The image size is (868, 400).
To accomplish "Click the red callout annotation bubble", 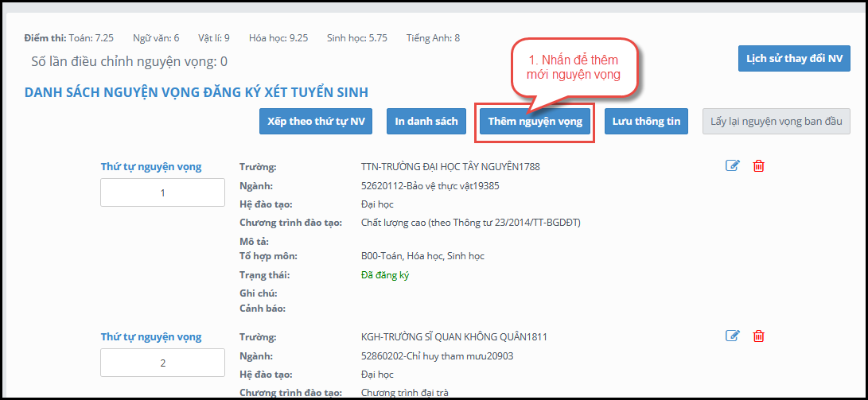I will [x=573, y=68].
